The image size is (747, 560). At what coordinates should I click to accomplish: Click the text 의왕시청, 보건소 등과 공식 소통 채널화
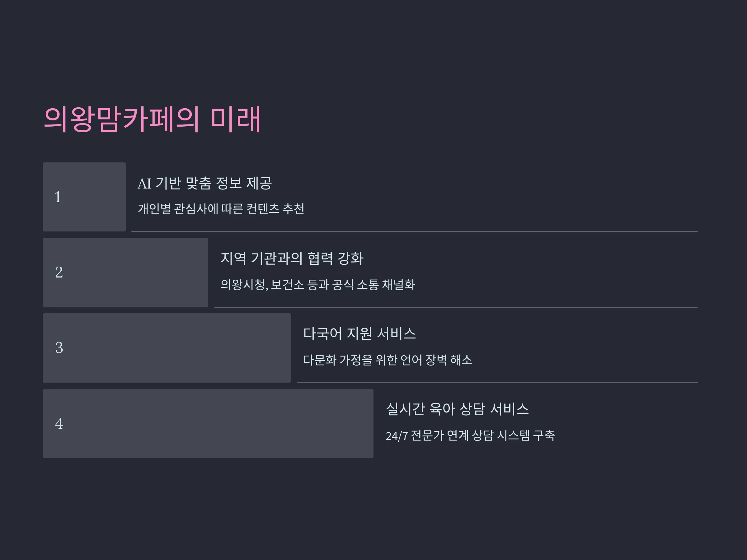point(317,285)
